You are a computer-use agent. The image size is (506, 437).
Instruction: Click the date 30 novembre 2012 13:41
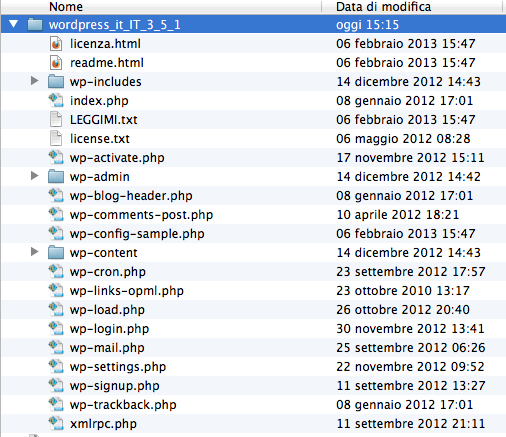410,329
